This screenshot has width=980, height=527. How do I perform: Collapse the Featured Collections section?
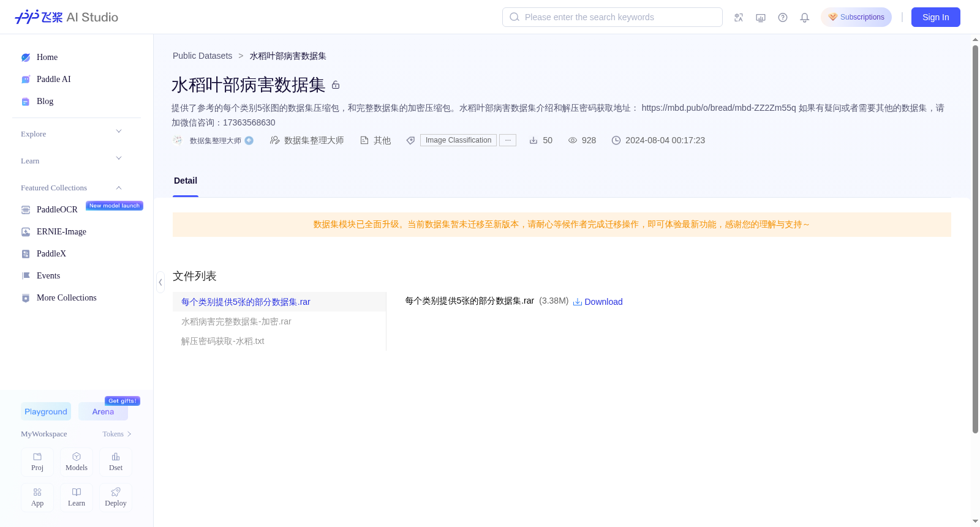(72, 187)
